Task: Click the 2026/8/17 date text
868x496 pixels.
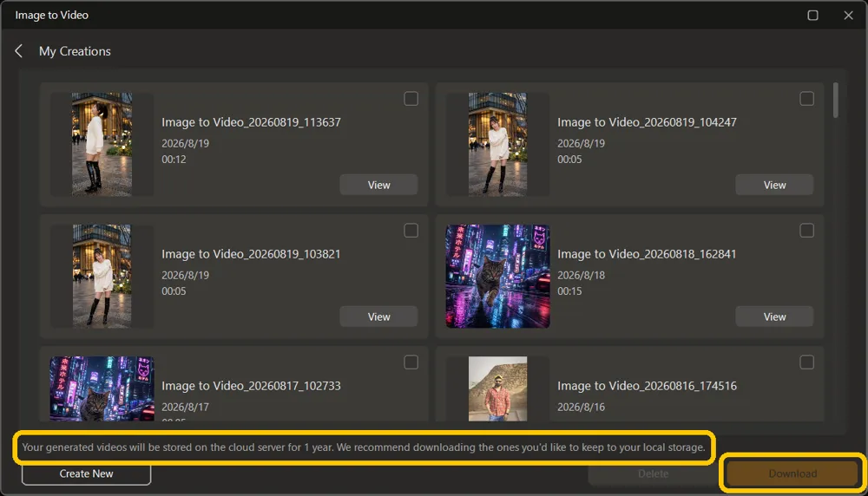Action: 185,407
